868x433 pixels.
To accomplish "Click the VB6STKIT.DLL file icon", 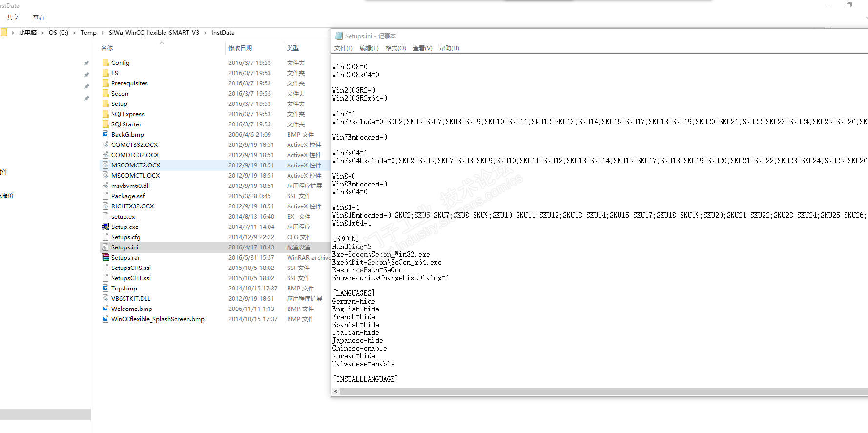I will click(x=105, y=298).
